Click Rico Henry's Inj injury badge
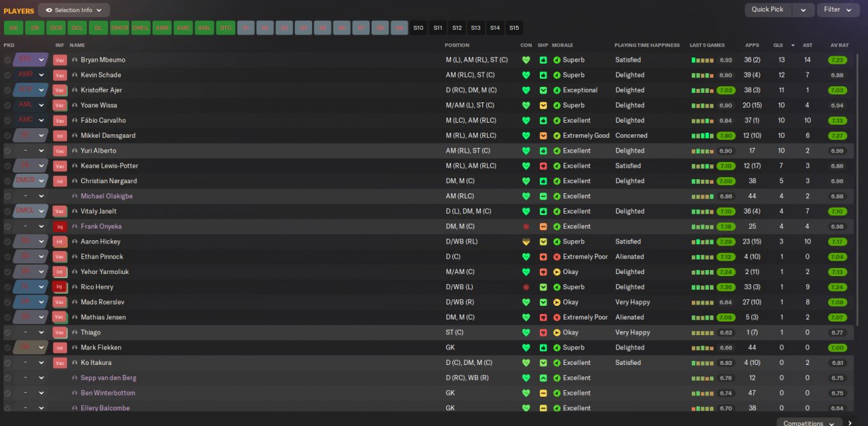Screen dimensions: 868x426 click(x=60, y=287)
